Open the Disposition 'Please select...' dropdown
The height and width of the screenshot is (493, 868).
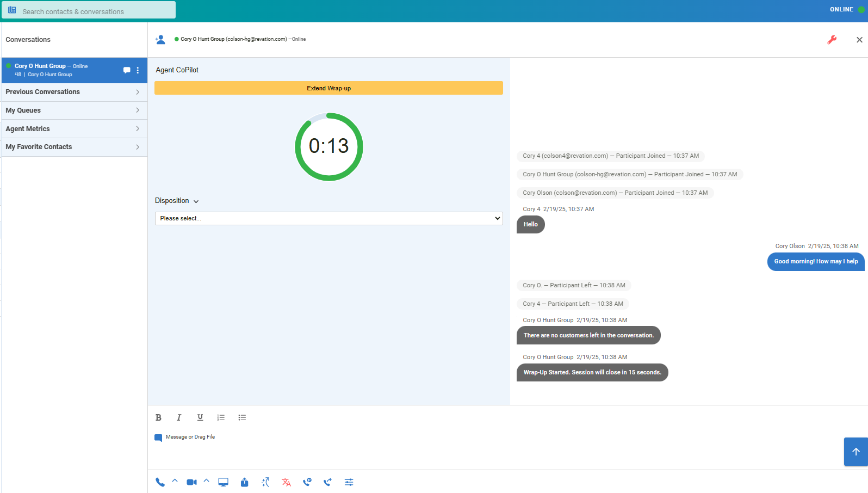click(x=328, y=218)
